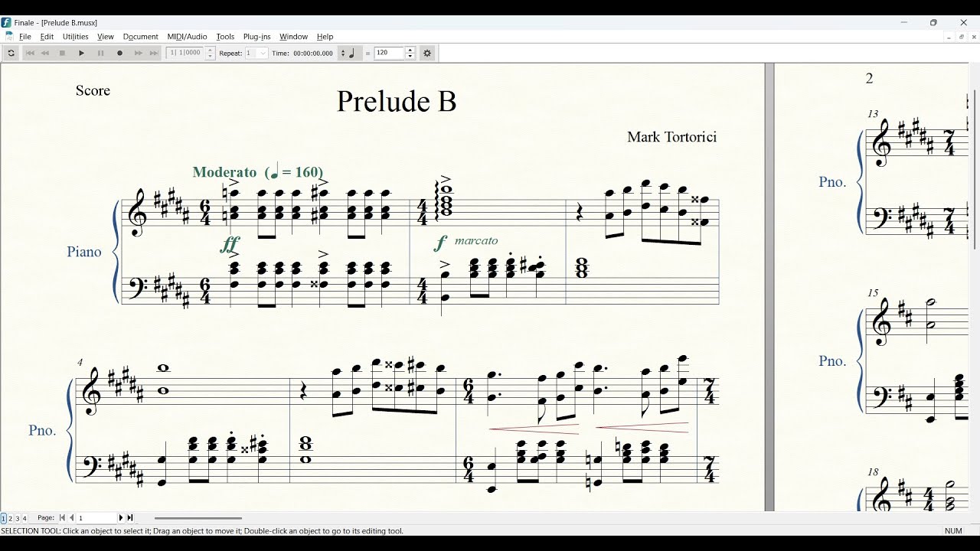
Task: Click measure number 15 on page 2
Action: pyautogui.click(x=873, y=293)
